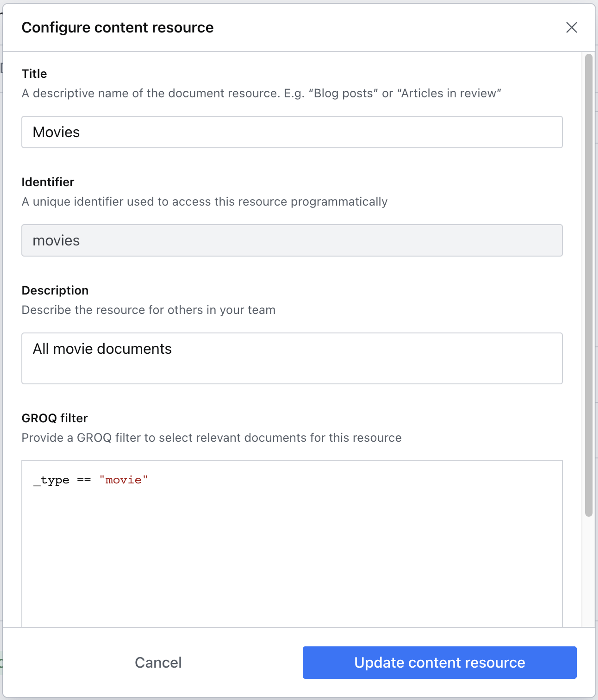
Task: Click help text about Blog posts example
Action: (261, 93)
